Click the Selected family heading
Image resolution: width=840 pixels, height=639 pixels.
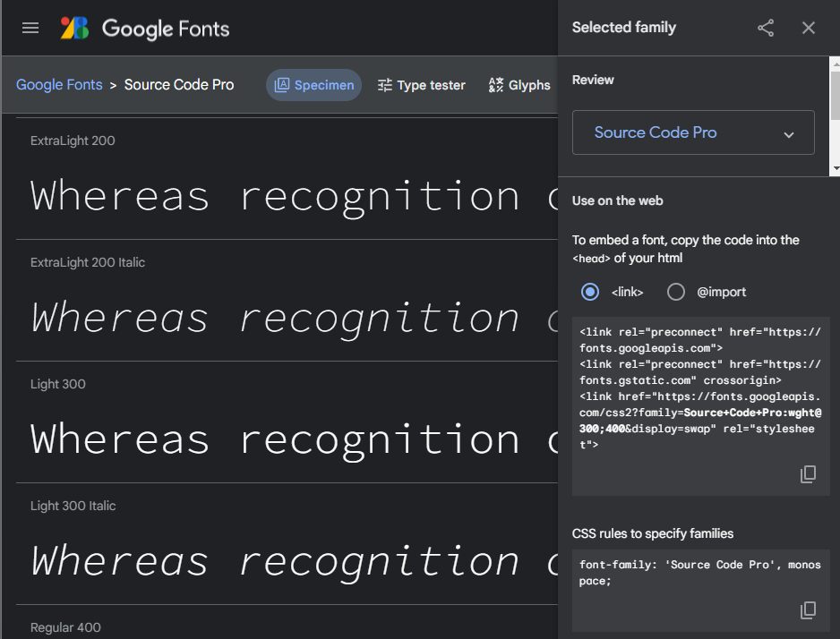624,27
